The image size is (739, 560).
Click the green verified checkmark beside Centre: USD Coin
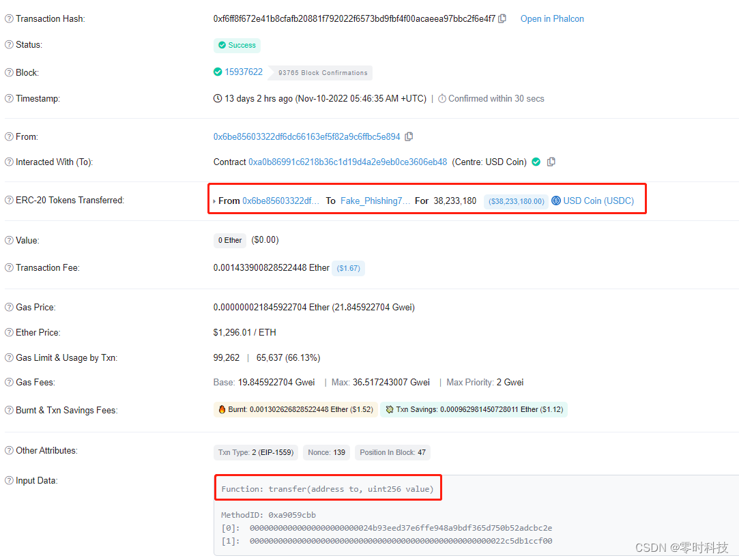(x=536, y=162)
